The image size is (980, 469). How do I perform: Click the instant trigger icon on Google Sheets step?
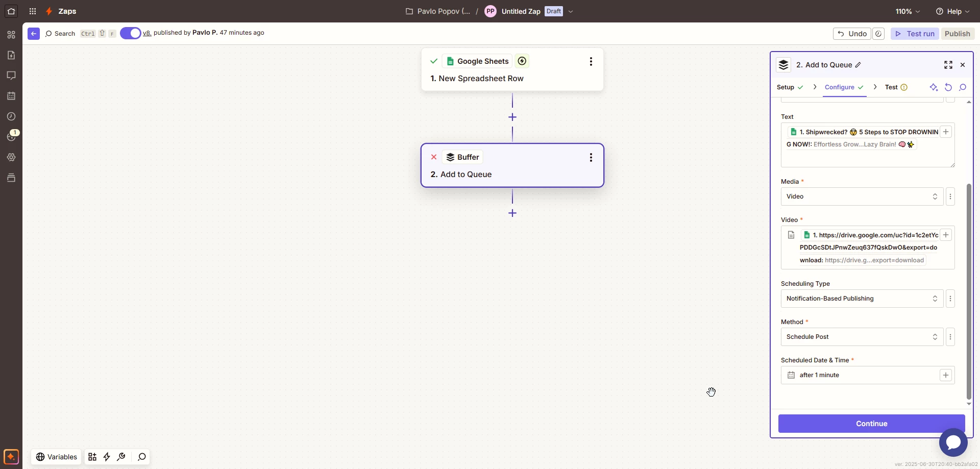click(522, 61)
